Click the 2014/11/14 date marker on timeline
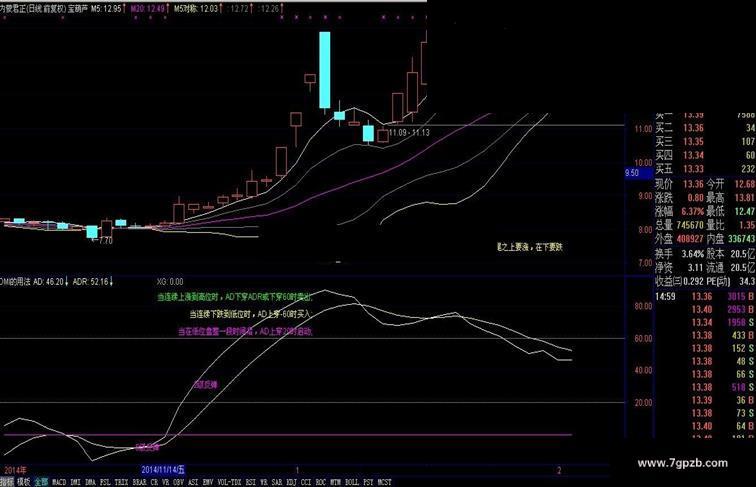This screenshot has width=756, height=487. coord(162,469)
